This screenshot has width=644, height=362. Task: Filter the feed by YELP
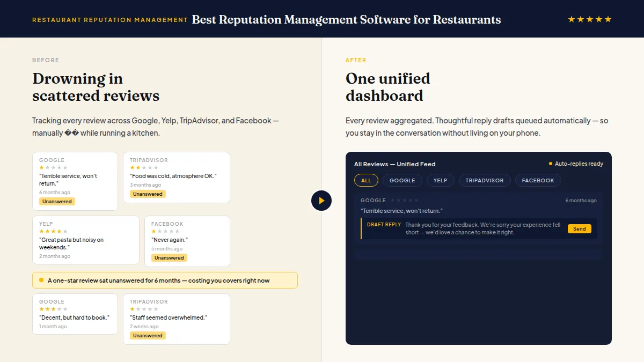[x=441, y=180]
